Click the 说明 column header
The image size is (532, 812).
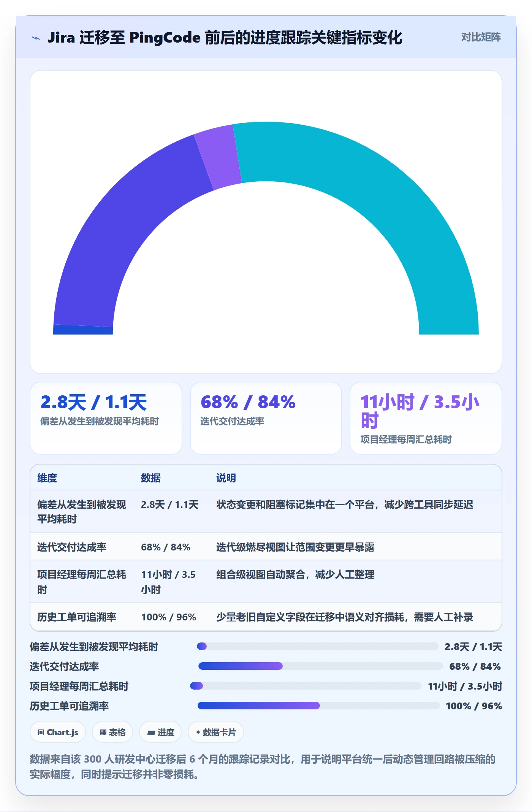(226, 478)
